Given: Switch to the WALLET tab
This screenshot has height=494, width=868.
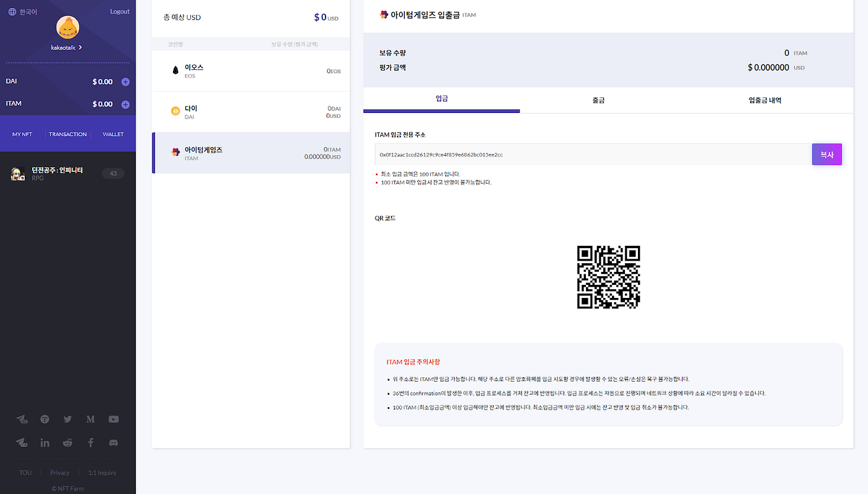Looking at the screenshot, I should [x=113, y=134].
